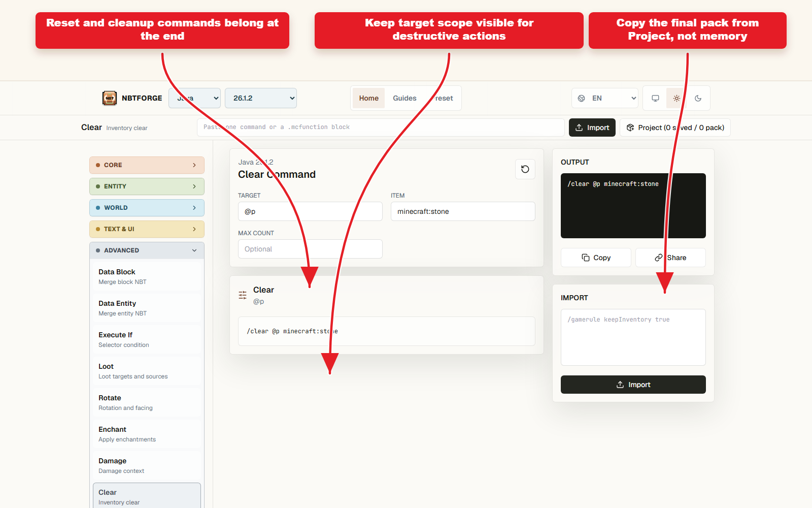Viewport: 812px width, 508px height.
Task: Click the globe language icon
Action: [x=582, y=98]
